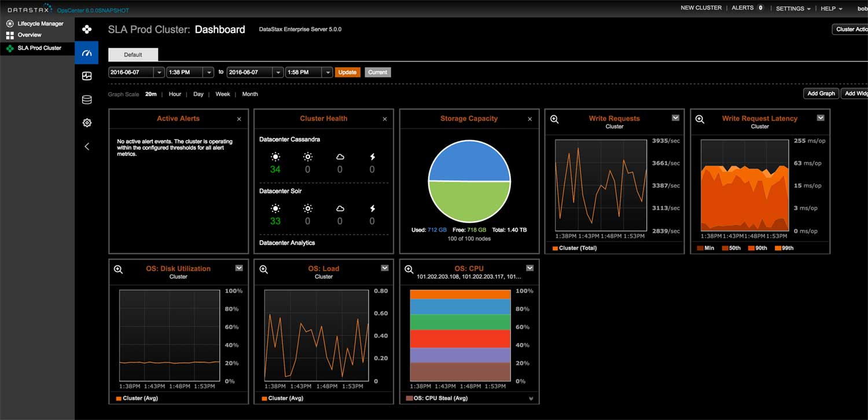Image resolution: width=868 pixels, height=420 pixels.
Task: Set graph scale to Week
Action: pos(223,94)
